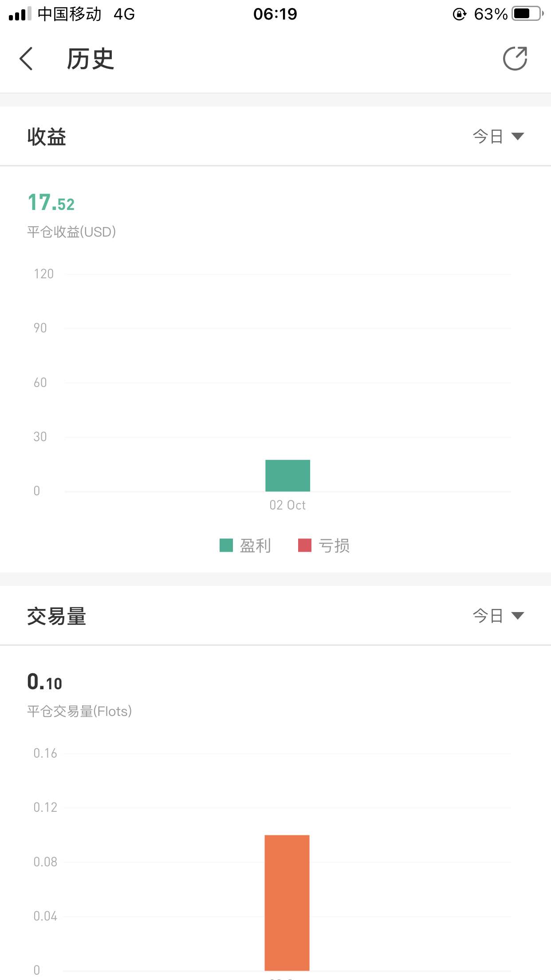Tap the rotation lock status icon
551x980 pixels.
pos(460,14)
